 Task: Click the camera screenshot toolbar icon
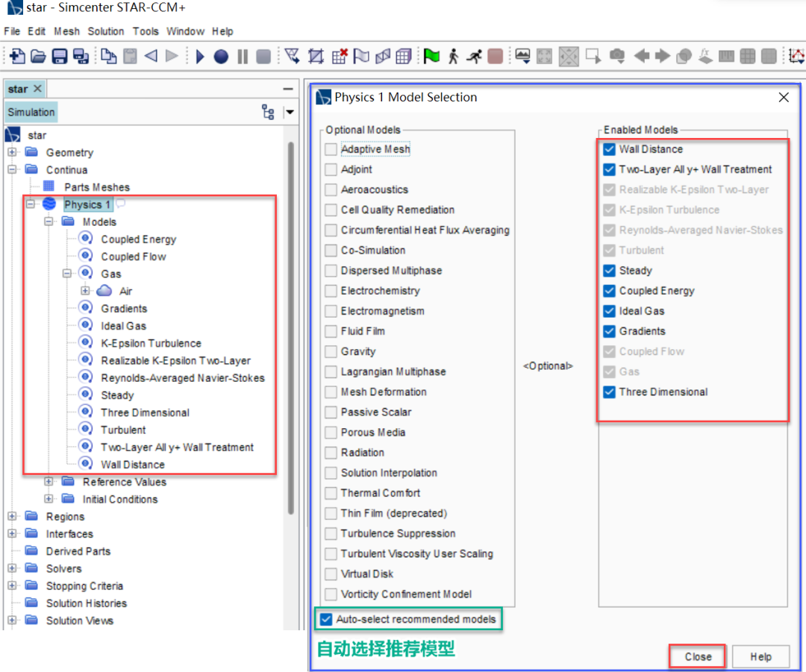coord(617,56)
